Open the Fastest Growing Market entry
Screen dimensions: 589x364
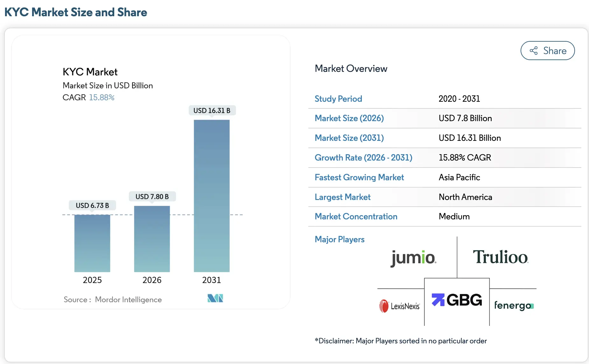[x=359, y=177]
